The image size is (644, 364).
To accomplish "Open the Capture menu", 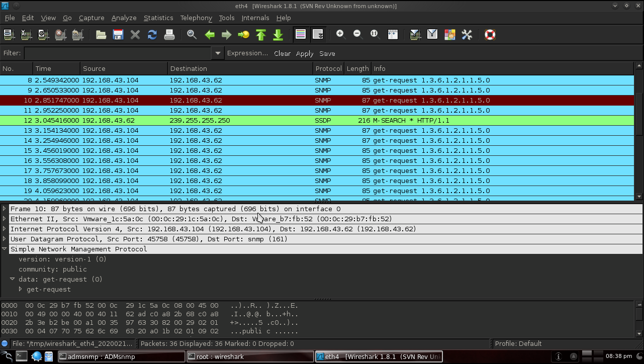I will tap(91, 18).
